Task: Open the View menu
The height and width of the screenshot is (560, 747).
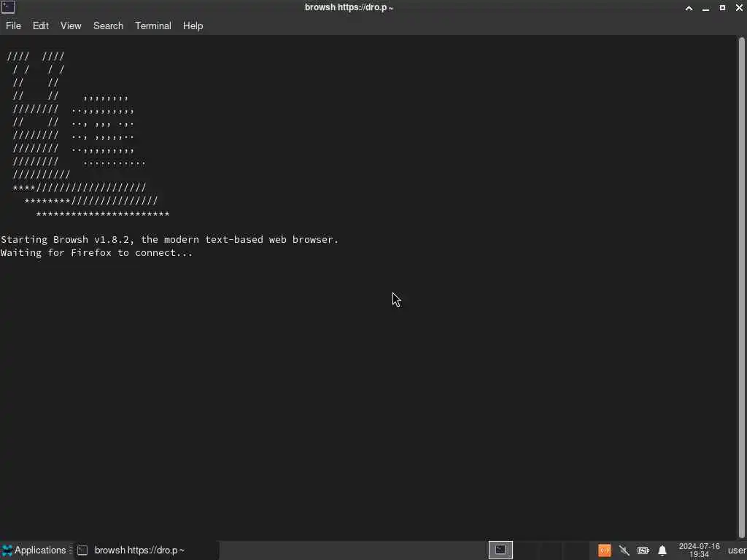Action: [71, 26]
